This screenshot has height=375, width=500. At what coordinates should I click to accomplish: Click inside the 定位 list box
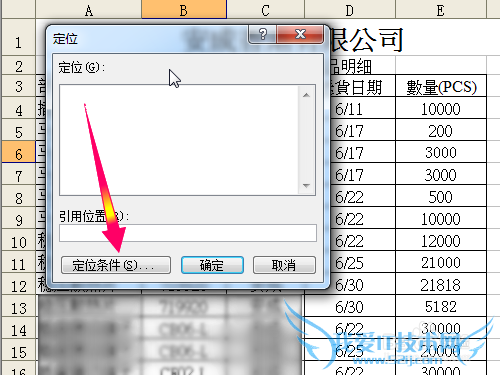[179, 140]
